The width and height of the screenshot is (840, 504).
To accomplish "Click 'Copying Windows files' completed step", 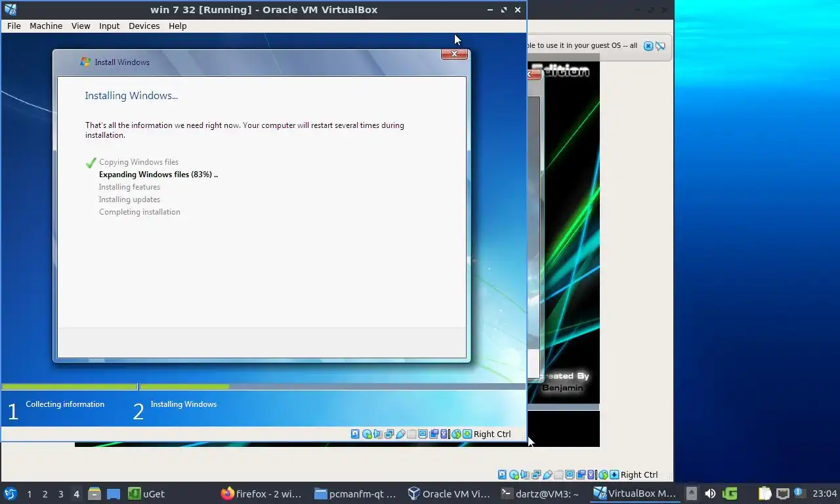I will pos(138,162).
